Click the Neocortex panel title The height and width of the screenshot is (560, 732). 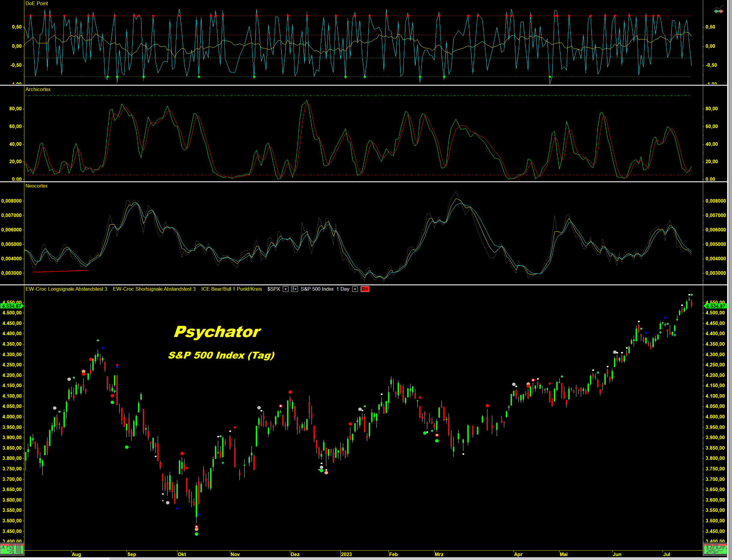tap(36, 186)
